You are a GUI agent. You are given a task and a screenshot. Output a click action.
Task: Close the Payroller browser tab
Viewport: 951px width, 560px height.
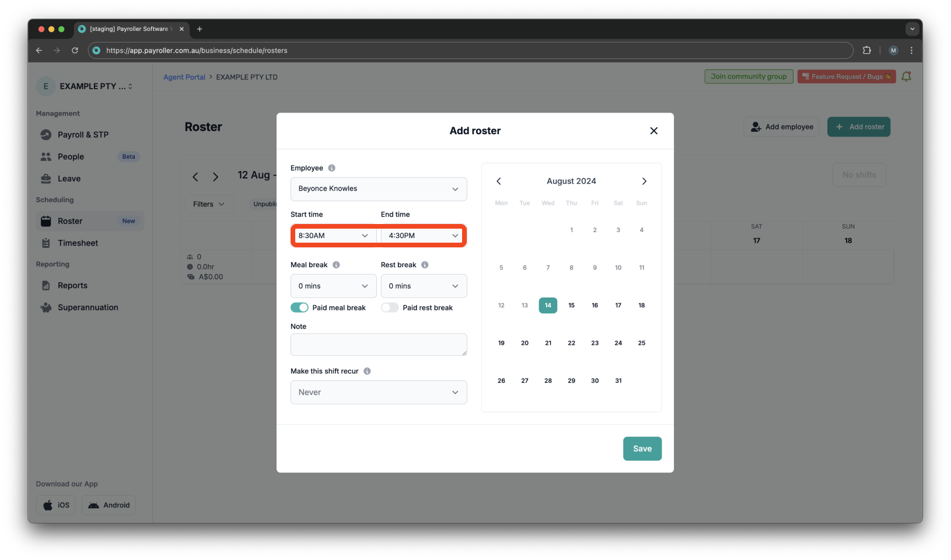(181, 29)
